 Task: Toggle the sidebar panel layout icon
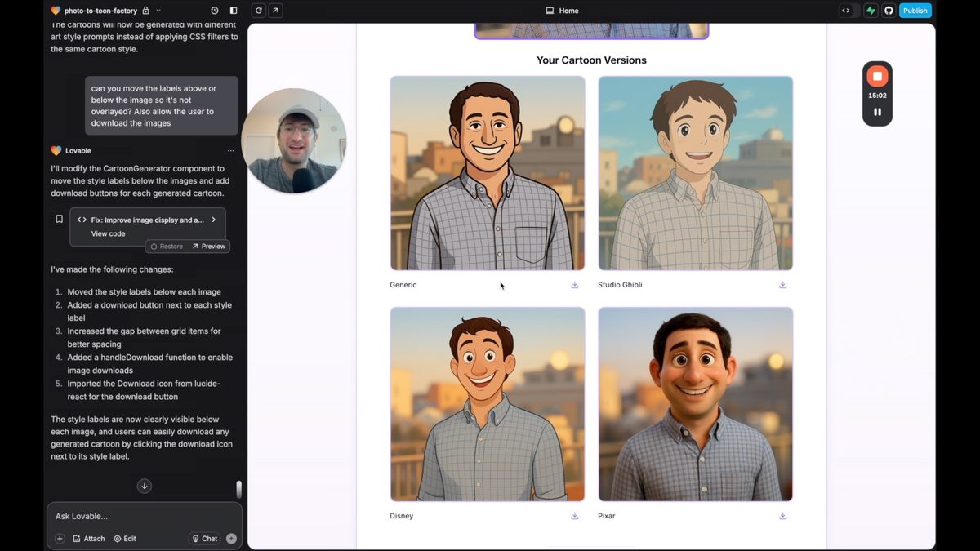point(234,11)
